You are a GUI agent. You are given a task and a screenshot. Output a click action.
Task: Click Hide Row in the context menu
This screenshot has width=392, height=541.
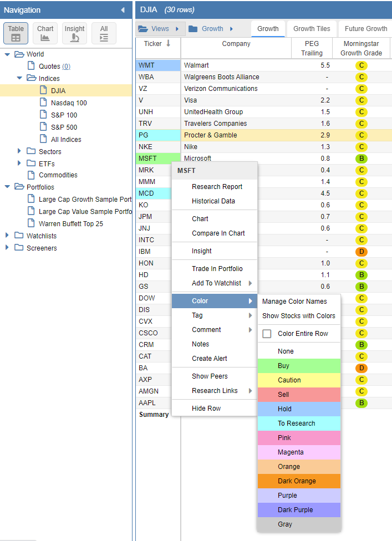coord(215,409)
